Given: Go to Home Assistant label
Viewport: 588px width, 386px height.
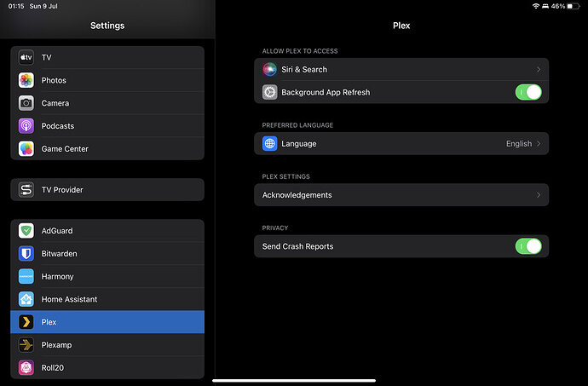Looking at the screenshot, I should pos(69,299).
